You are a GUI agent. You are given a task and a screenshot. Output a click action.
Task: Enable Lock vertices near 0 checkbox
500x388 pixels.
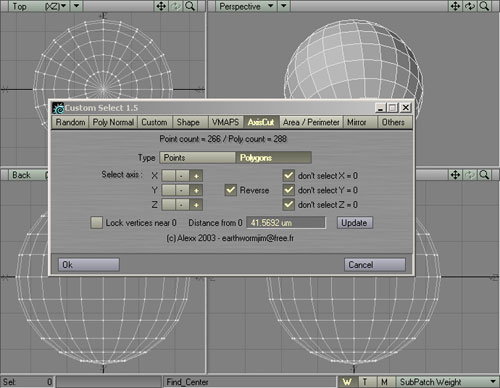coord(97,223)
